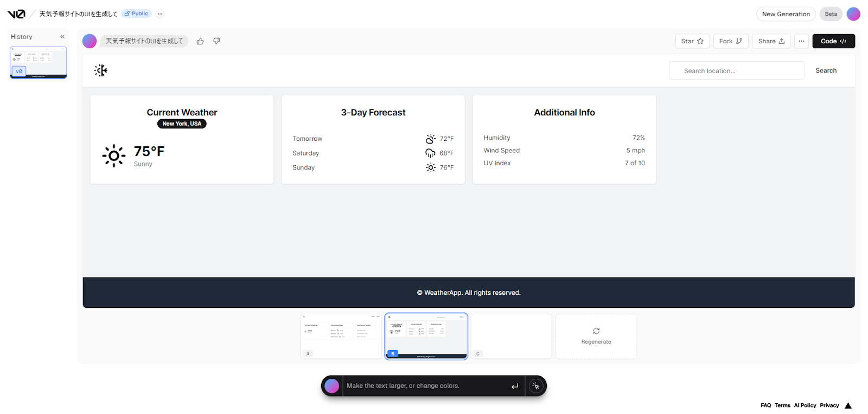Image resolution: width=868 pixels, height=414 pixels.
Task: Click the v0 logo
Action: (x=16, y=14)
